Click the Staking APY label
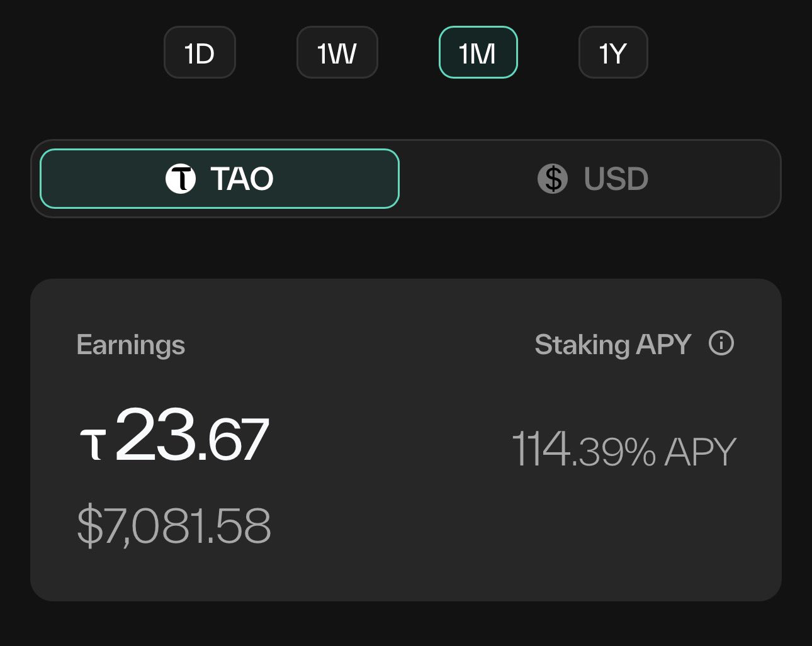812x646 pixels. 612,345
